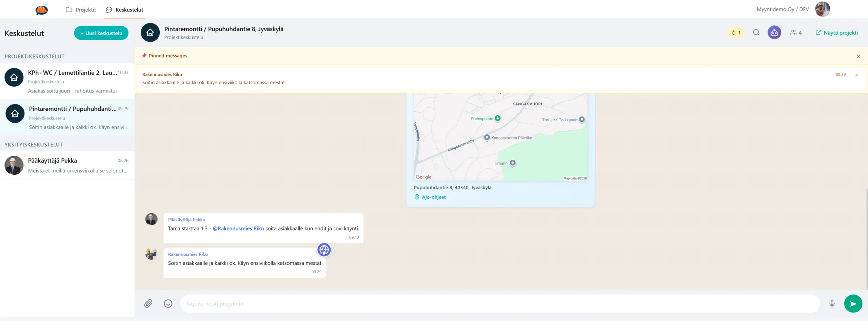868x321 pixels.
Task: Close the Pinned messages banner
Action: click(x=859, y=56)
